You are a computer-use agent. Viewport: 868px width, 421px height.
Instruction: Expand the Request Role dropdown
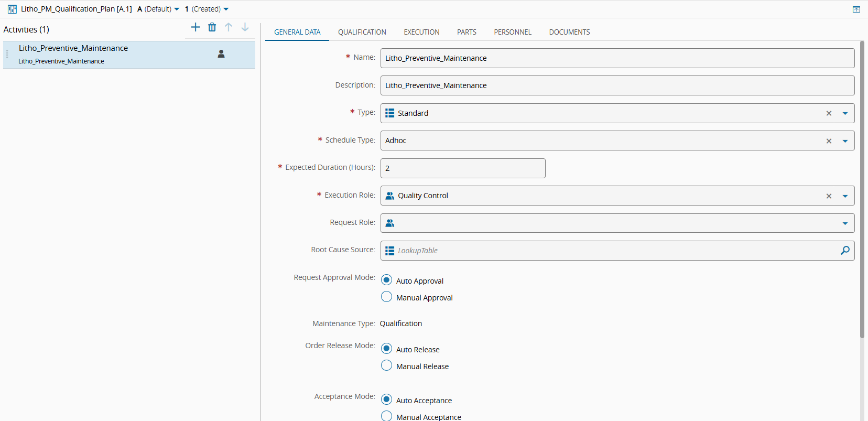pos(845,223)
